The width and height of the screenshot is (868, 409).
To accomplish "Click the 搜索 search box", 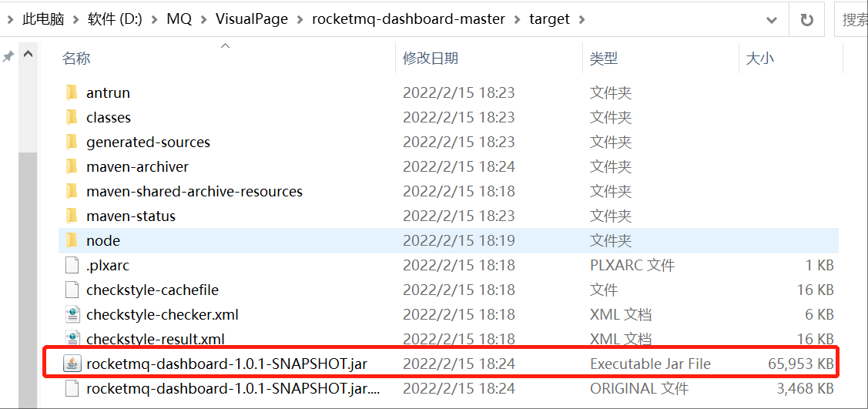I will tap(851, 20).
